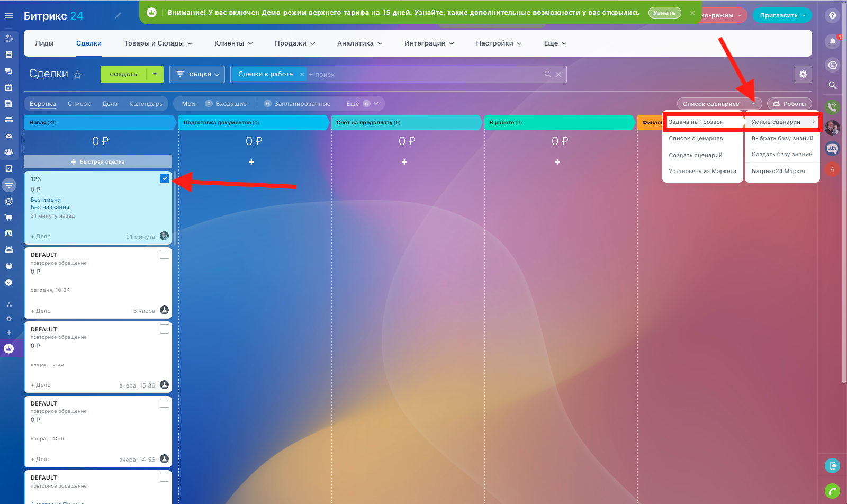Close the green demo-mode banner
Image resolution: width=847 pixels, height=504 pixels.
[692, 13]
